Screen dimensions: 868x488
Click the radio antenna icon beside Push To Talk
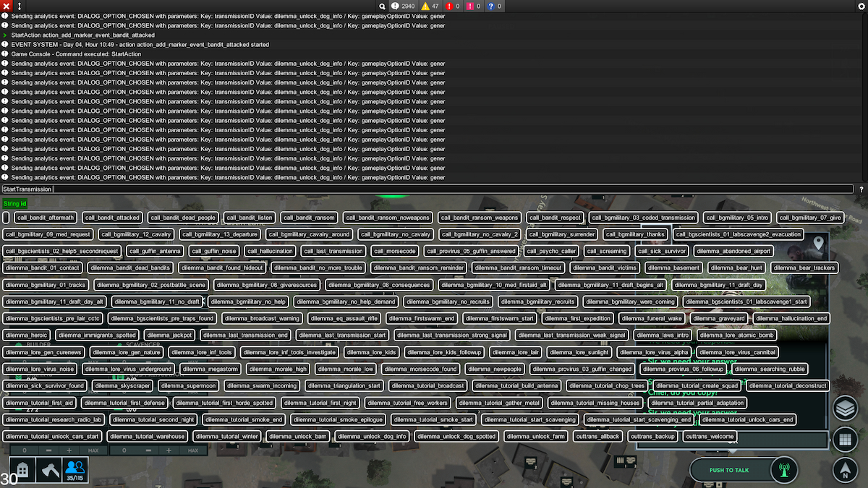point(783,470)
